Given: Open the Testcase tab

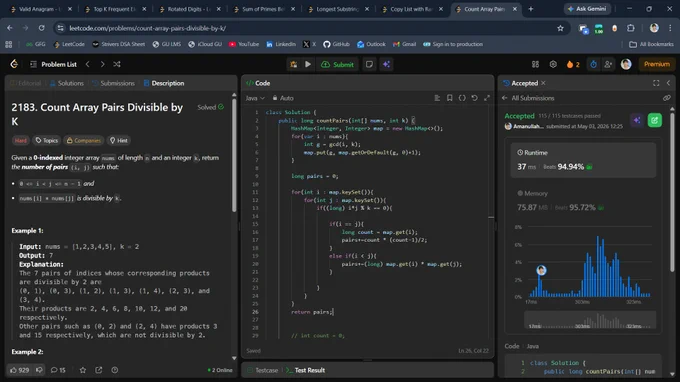Looking at the screenshot, I should (x=263, y=370).
